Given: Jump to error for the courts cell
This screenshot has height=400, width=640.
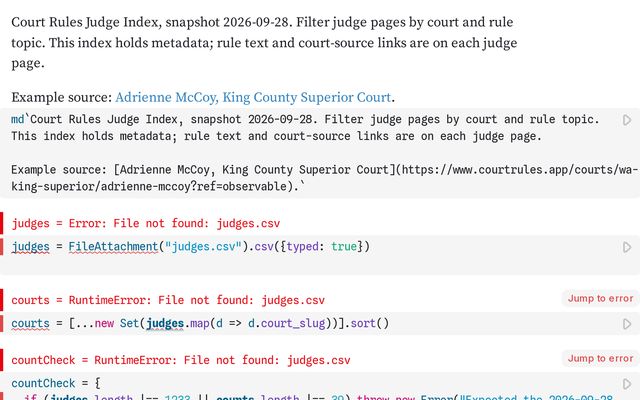Looking at the screenshot, I should tap(600, 298).
